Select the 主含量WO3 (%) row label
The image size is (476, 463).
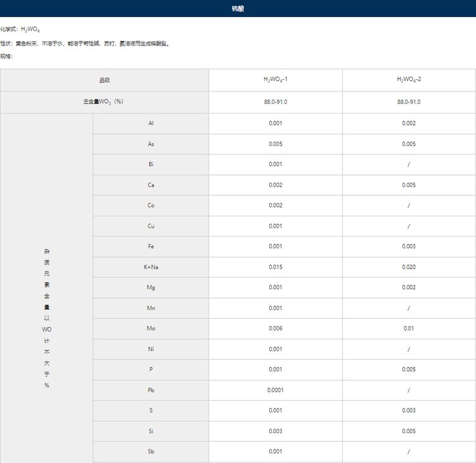(x=105, y=102)
